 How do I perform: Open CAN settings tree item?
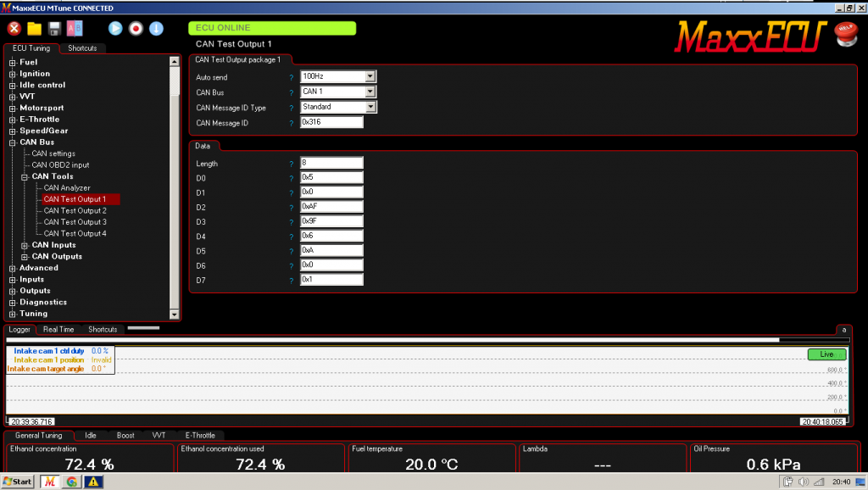53,153
